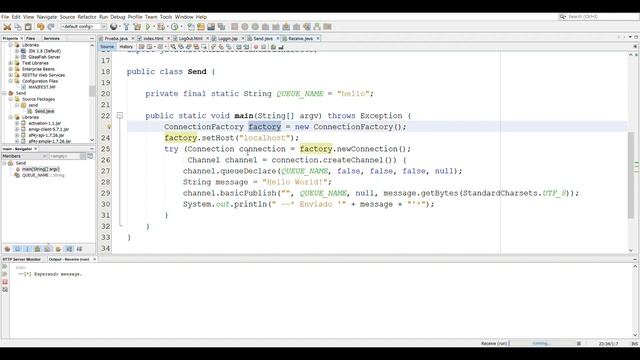Viewport: 640px width, 360px height.
Task: Select Send.java in the project tree
Action: point(44,111)
